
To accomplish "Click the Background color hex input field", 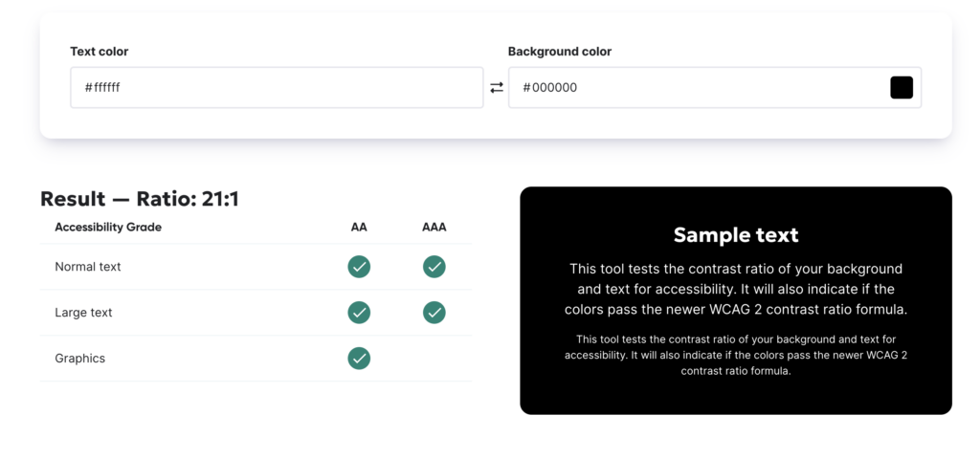I will pos(714,87).
